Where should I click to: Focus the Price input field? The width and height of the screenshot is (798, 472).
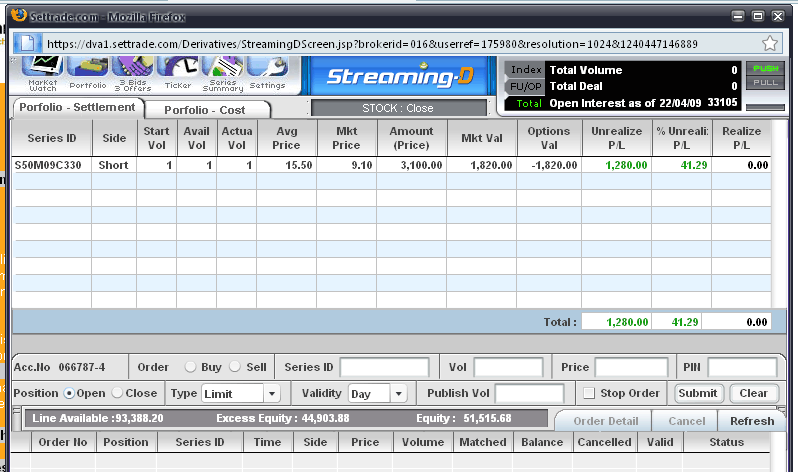[631, 367]
